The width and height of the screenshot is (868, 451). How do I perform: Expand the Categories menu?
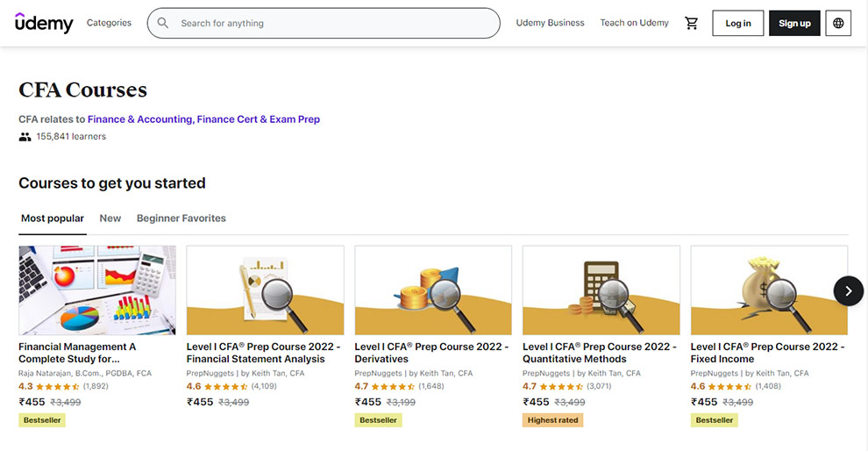pos(109,24)
